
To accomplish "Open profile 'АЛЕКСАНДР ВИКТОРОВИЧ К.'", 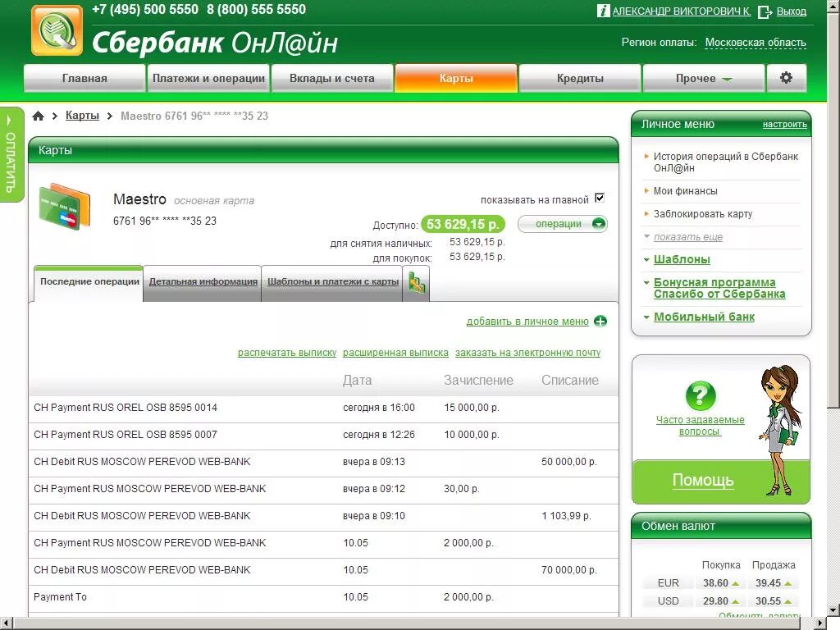I will [682, 11].
